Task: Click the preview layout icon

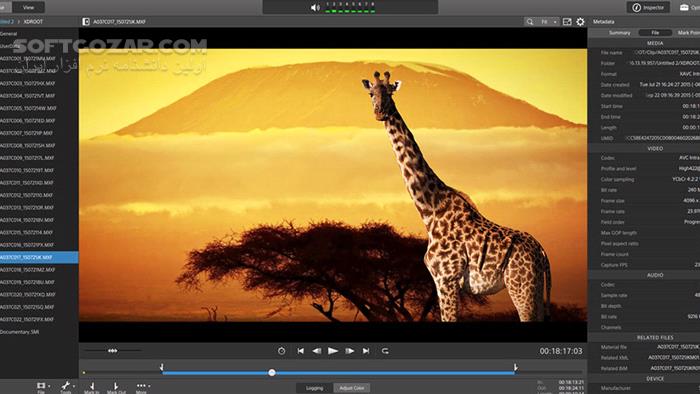Action: point(567,21)
